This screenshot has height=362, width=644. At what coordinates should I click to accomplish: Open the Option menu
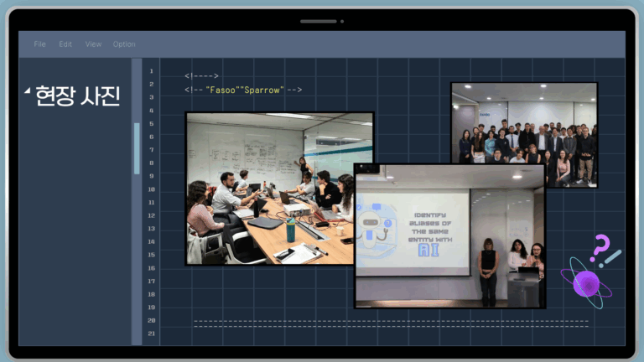[124, 44]
